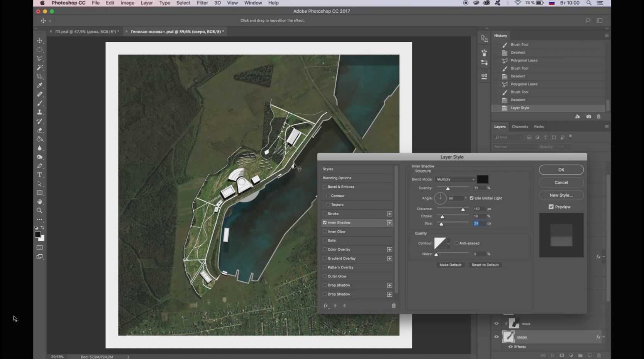Select the Clone Stamp tool

[40, 112]
